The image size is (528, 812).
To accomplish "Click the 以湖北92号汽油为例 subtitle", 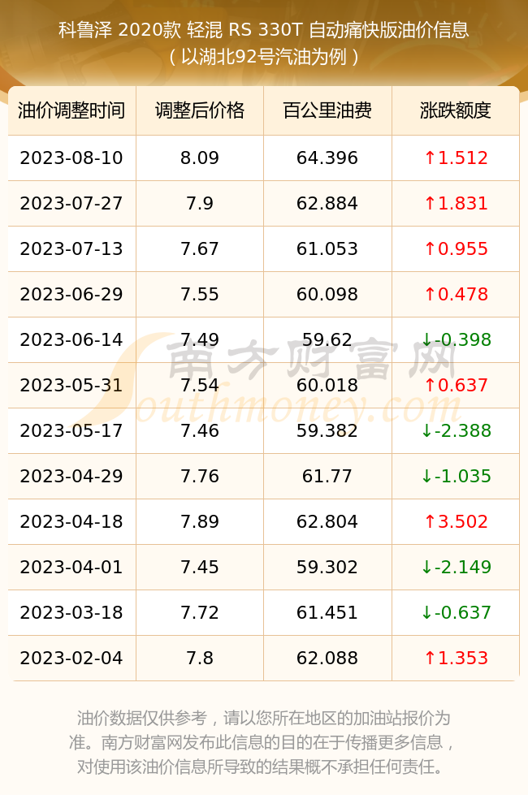I will click(x=264, y=57).
